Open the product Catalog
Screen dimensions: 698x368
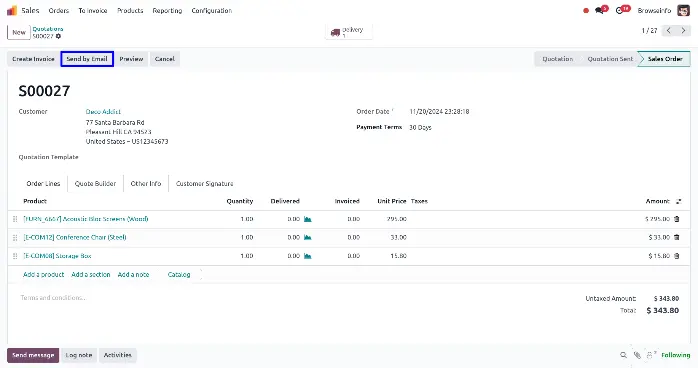[179, 275]
